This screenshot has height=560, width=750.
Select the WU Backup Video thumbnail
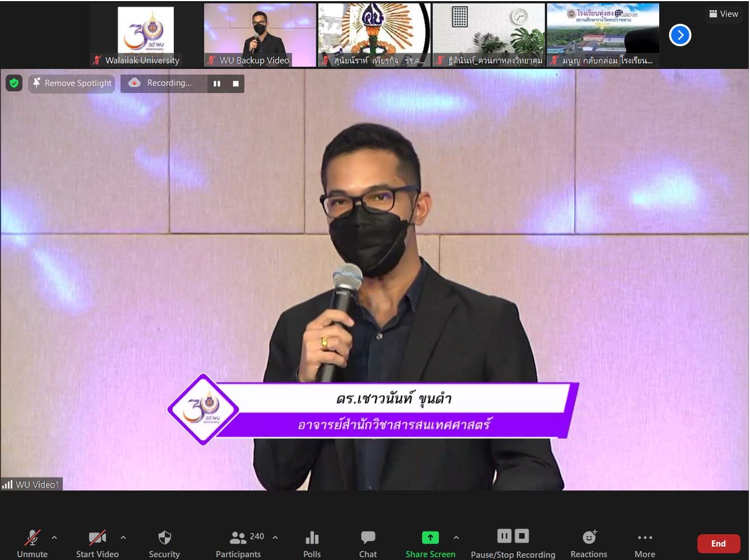[260, 35]
